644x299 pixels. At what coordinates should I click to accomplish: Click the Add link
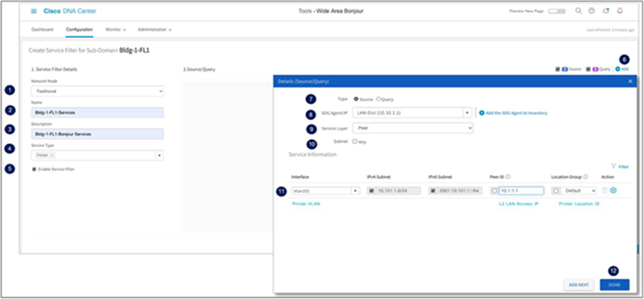pos(625,69)
